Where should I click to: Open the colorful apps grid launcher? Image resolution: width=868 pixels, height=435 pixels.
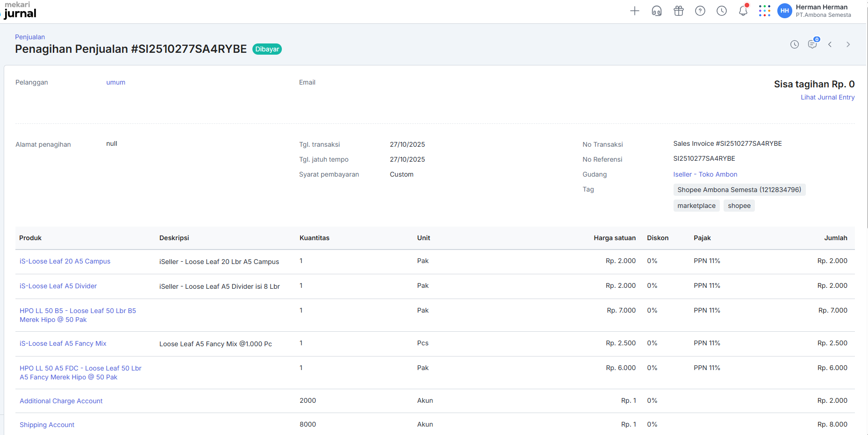pyautogui.click(x=764, y=11)
